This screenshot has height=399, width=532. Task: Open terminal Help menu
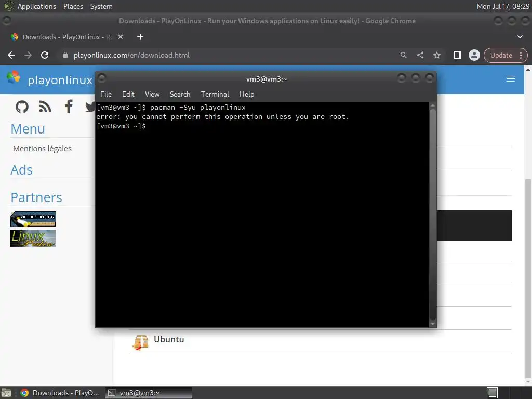tap(247, 95)
